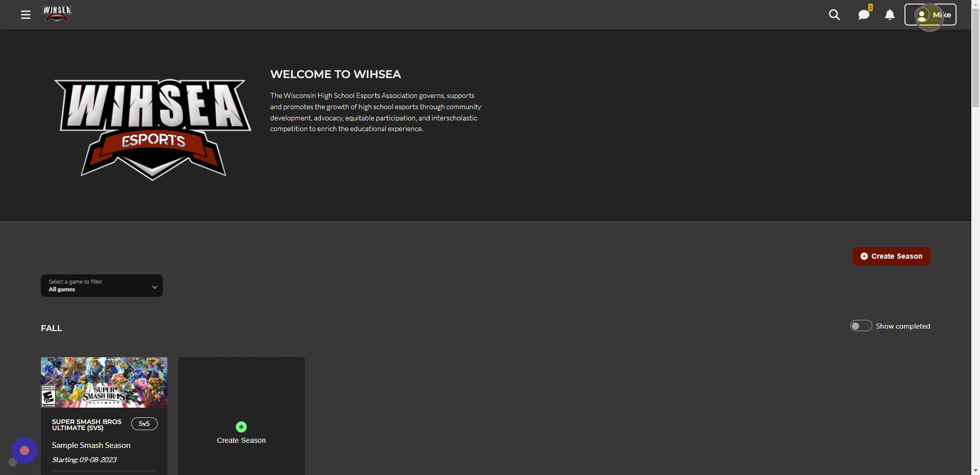Click the large WIHSEA Esports logo
The image size is (980, 475).
tap(153, 130)
